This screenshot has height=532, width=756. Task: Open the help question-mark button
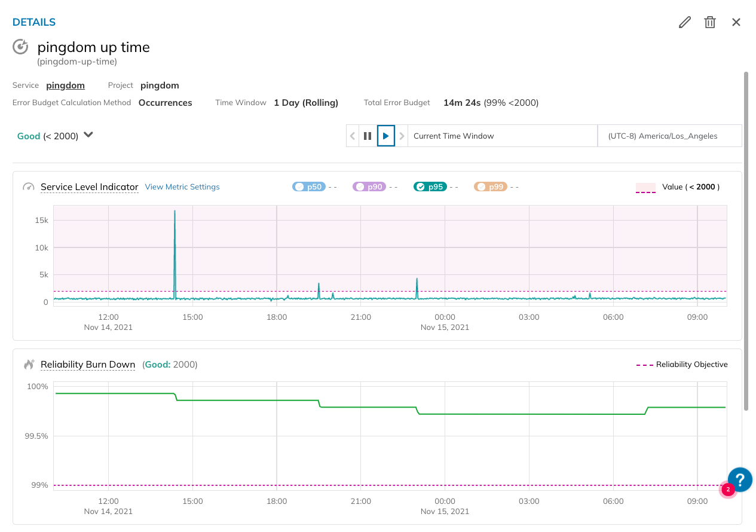tap(740, 479)
